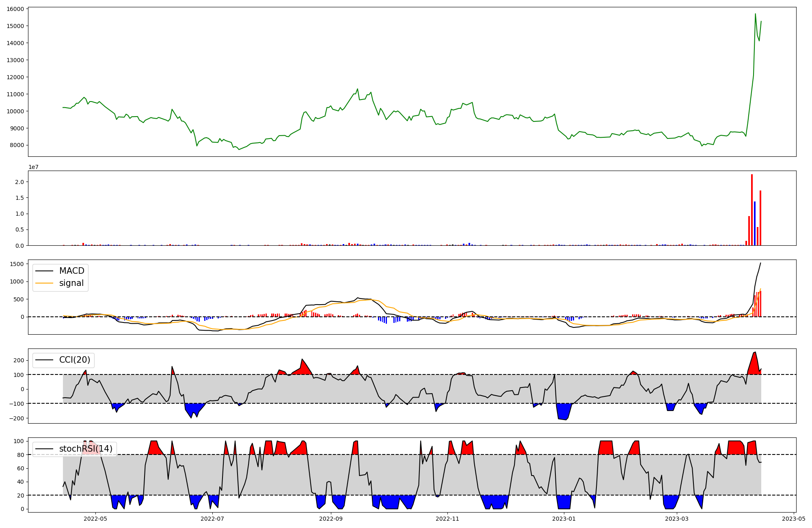The image size is (812, 528).
Task: Click the tall blue volume bar
Action: point(755,223)
